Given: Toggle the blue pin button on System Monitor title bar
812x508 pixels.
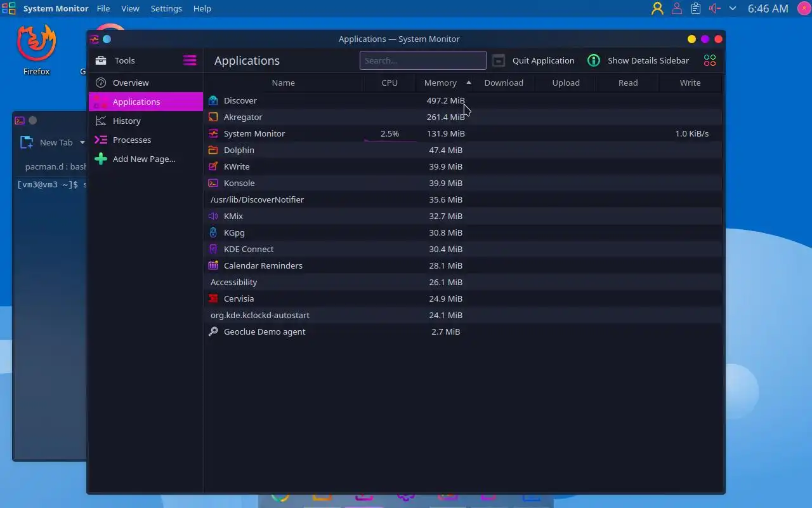Looking at the screenshot, I should (x=107, y=39).
